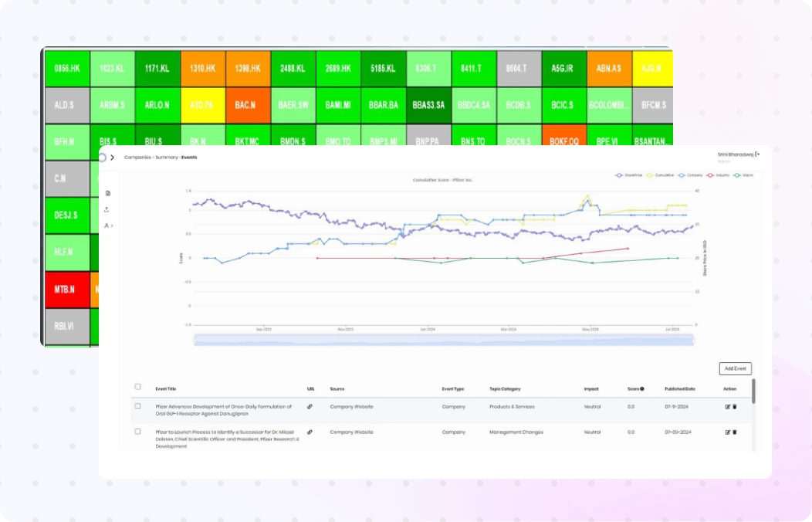The image size is (812, 522).
Task: Click the BAC.N tile in the heatmap
Action: (248, 105)
